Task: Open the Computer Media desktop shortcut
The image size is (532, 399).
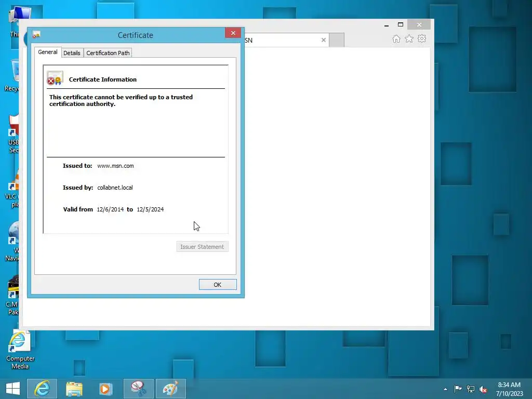Action: coord(20,350)
